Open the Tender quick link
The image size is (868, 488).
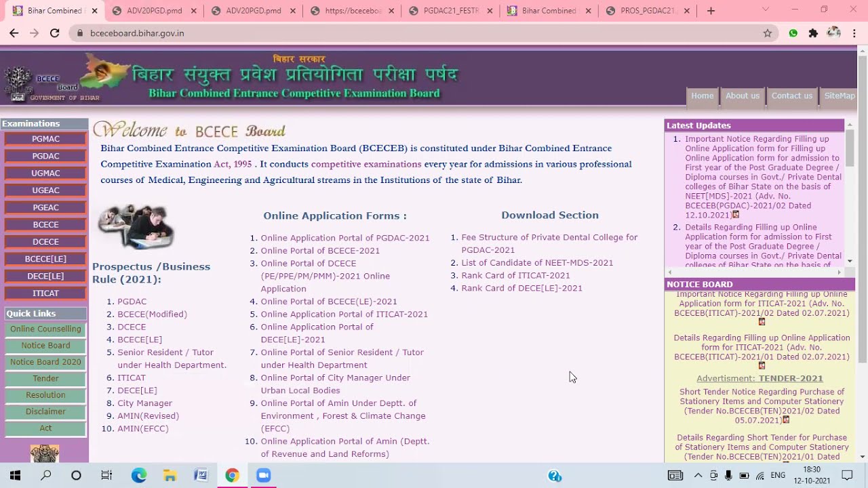(x=45, y=378)
